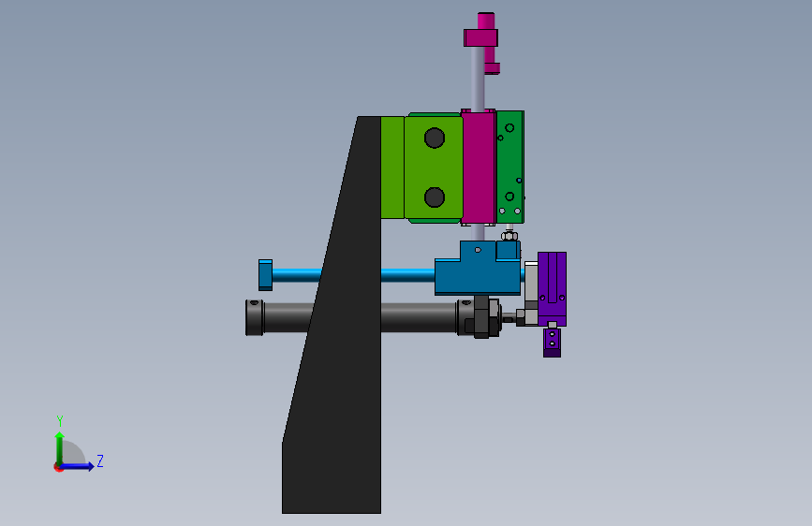Select the magenta vertical slide block

tap(478, 168)
